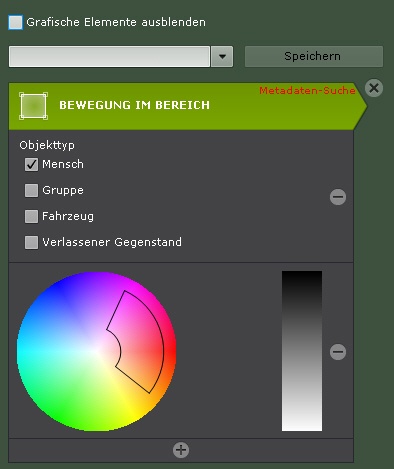
Task: Click the Metadaten-Suche red label
Action: 307,90
